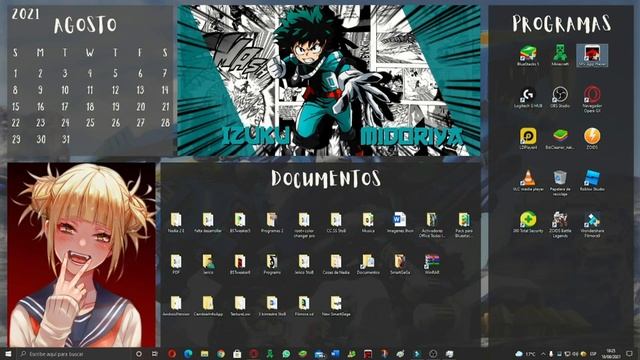Launch Roblox Studio shortcut
Screen dimensions: 640x360
point(592,181)
